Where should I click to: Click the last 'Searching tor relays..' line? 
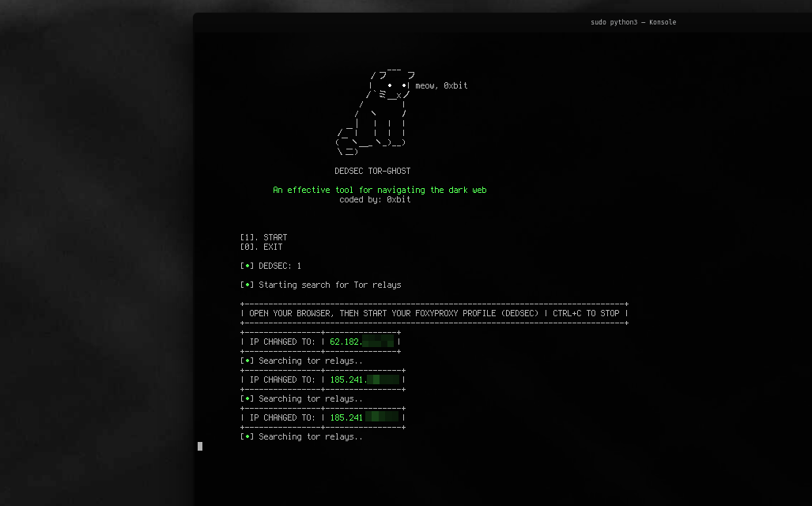click(301, 436)
